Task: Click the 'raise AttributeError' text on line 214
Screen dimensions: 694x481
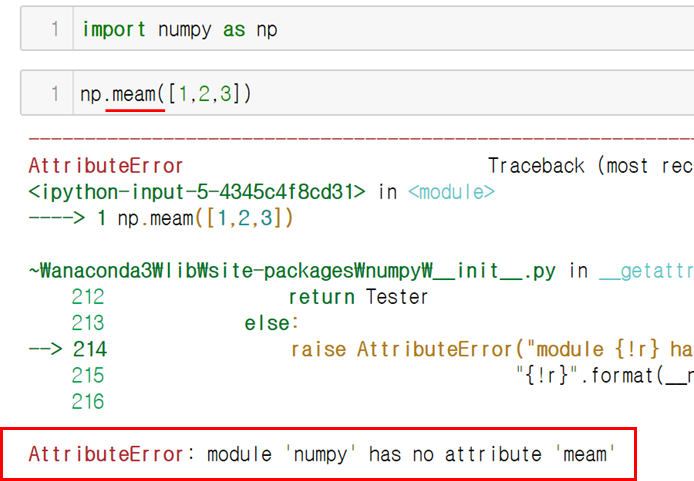Action: click(401, 349)
